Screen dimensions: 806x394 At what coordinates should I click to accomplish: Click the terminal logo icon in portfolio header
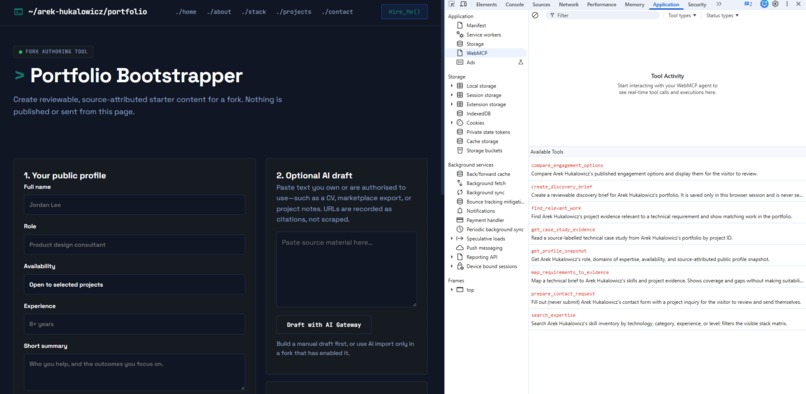(x=19, y=11)
